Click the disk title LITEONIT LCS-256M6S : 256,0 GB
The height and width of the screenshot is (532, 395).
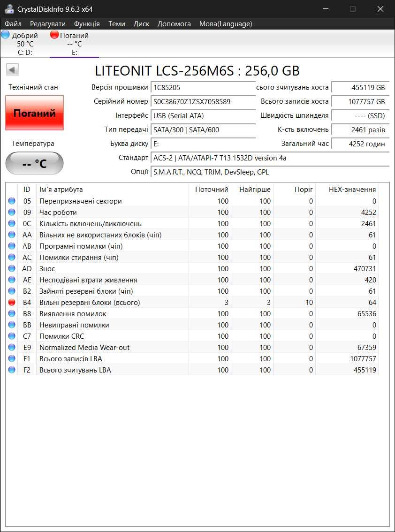197,70
